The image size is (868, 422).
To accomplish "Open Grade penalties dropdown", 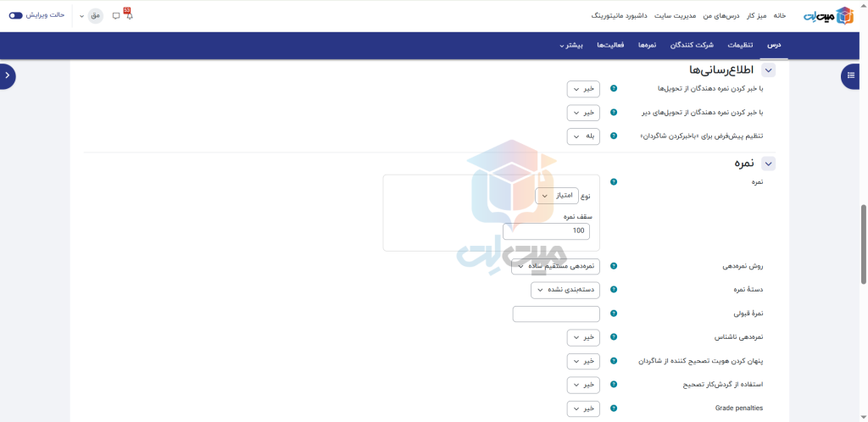I will [583, 408].
